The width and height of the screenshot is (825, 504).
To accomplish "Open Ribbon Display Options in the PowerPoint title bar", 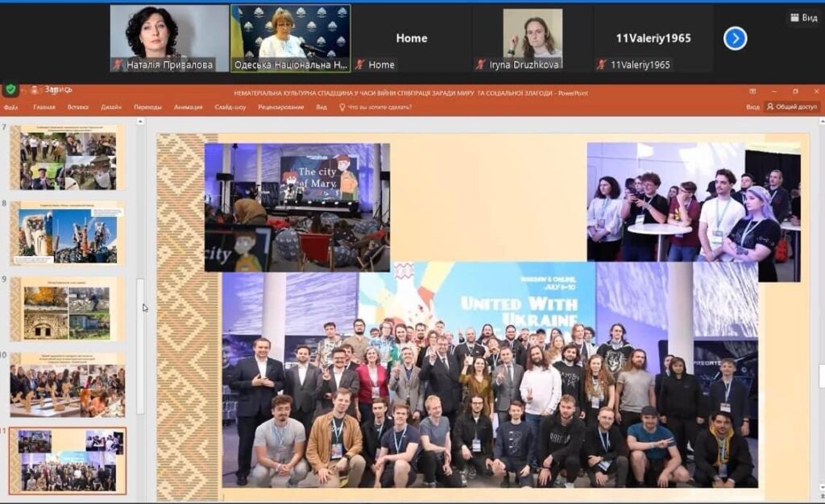I will [x=752, y=92].
